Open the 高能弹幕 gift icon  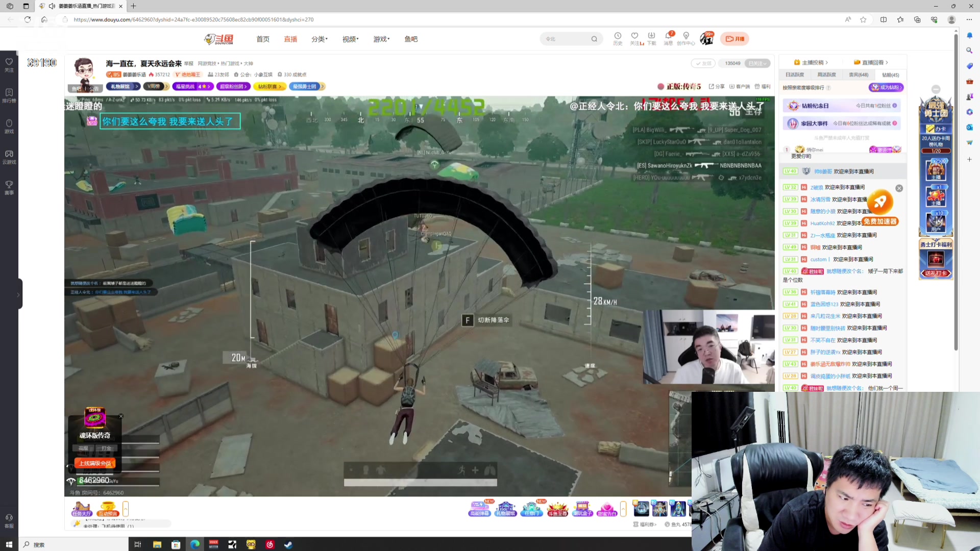click(479, 509)
